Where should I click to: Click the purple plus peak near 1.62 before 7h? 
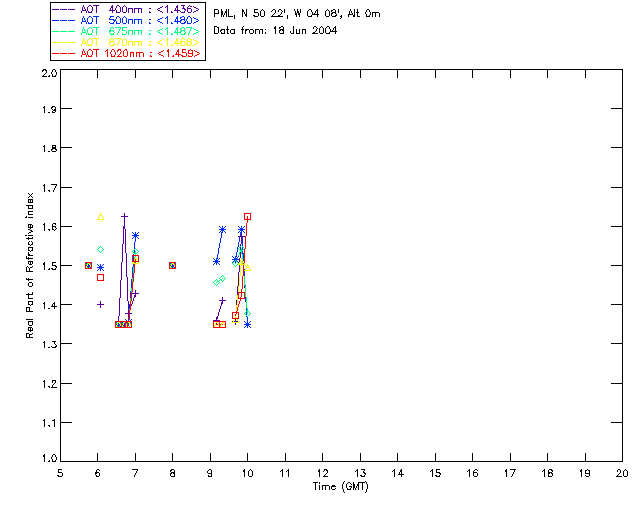click(x=124, y=217)
